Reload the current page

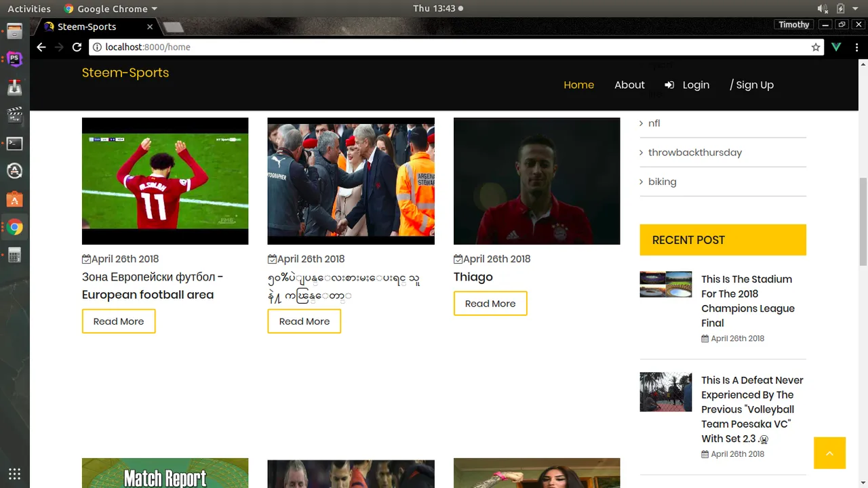tap(77, 47)
